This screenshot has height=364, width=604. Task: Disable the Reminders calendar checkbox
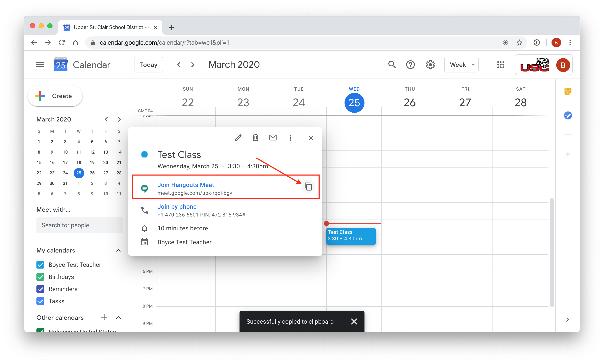(x=40, y=289)
